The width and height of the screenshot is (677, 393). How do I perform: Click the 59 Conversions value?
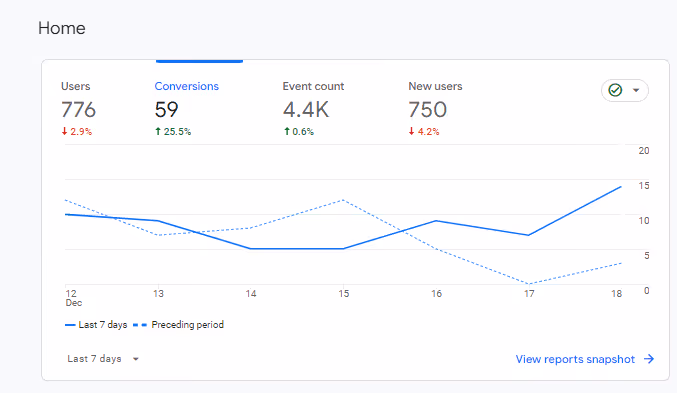pos(166,110)
